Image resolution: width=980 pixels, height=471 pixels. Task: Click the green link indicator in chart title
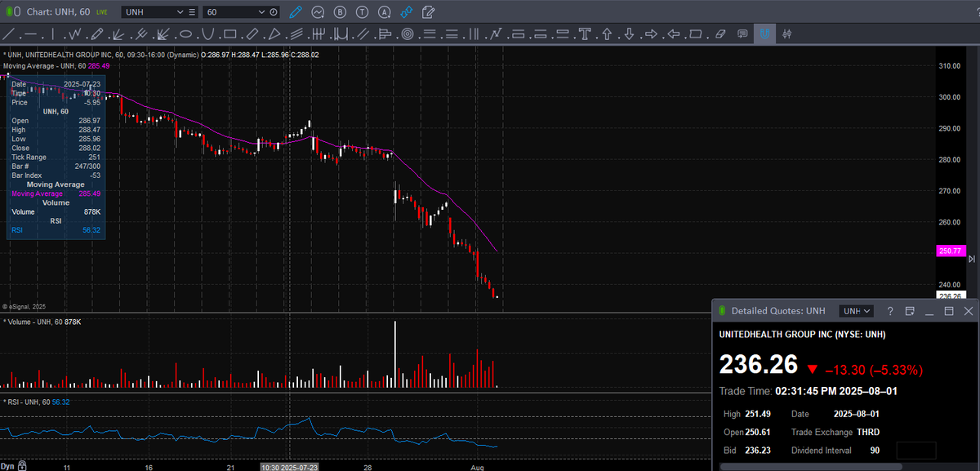click(8, 12)
